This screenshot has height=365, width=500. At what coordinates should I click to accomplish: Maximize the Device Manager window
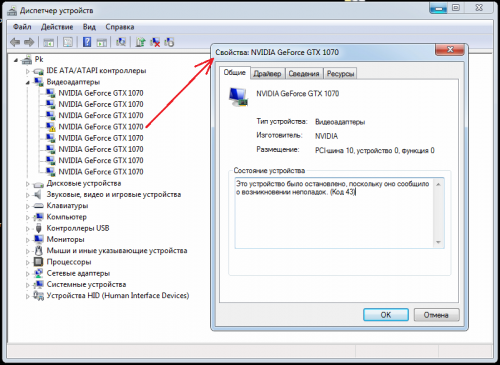pos(456,8)
